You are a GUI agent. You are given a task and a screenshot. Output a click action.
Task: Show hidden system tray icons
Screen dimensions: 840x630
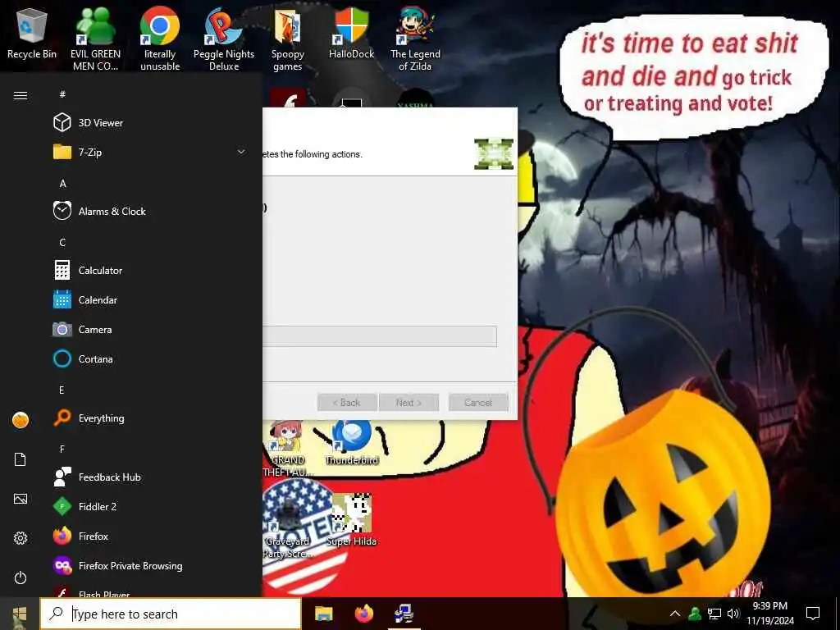[675, 614]
